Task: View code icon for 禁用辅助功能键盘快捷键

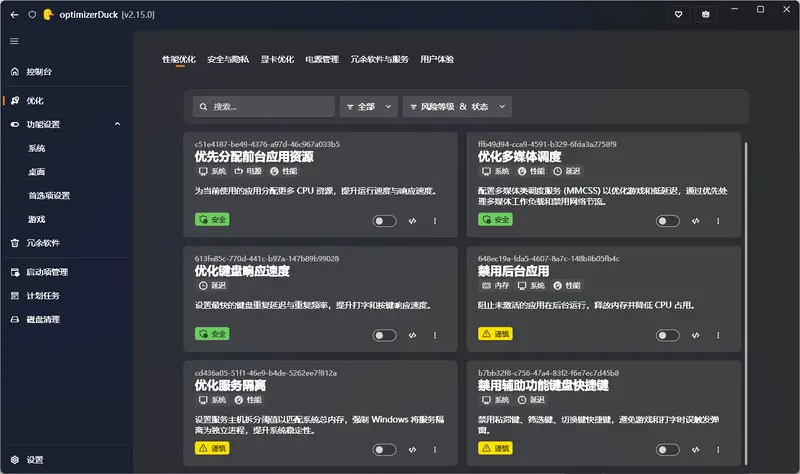Action: pyautogui.click(x=695, y=450)
